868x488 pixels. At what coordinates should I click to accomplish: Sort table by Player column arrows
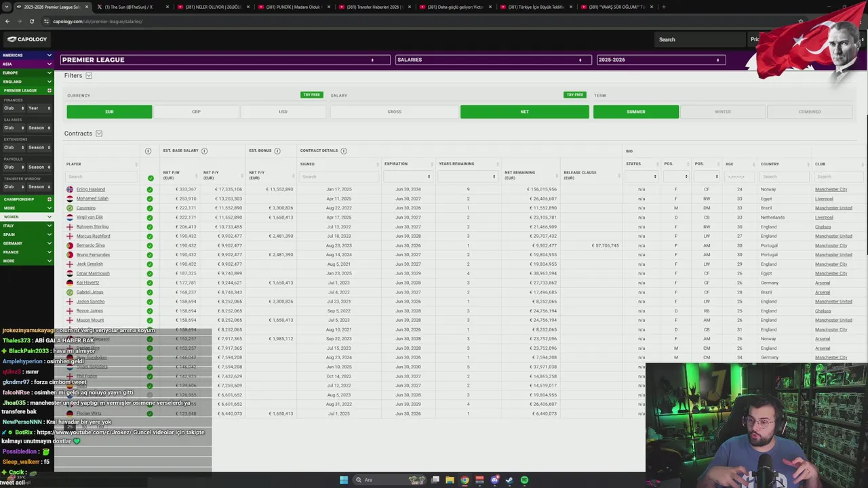[x=136, y=164]
